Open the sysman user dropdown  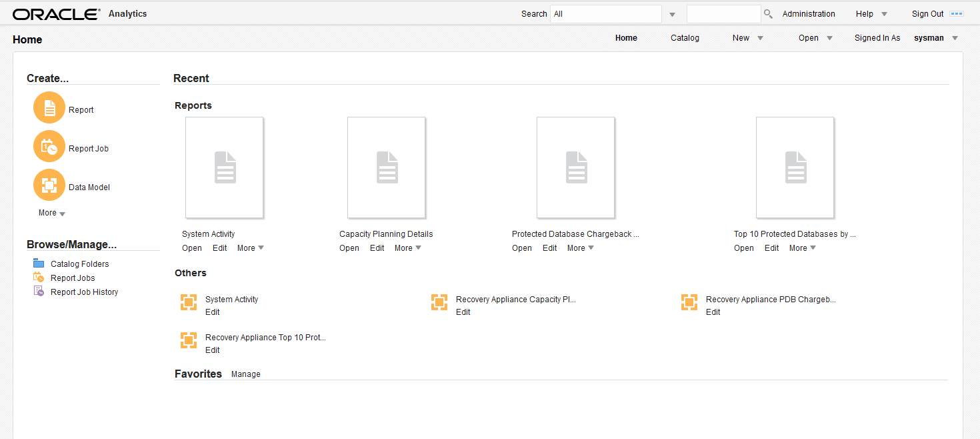[x=955, y=38]
